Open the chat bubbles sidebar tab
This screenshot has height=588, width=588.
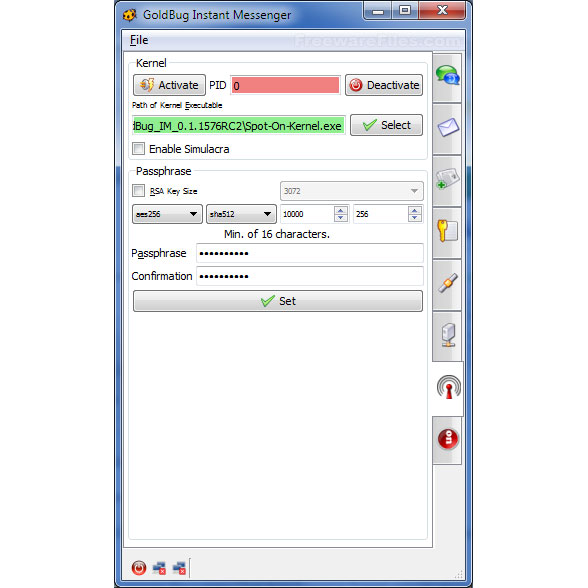click(x=447, y=77)
